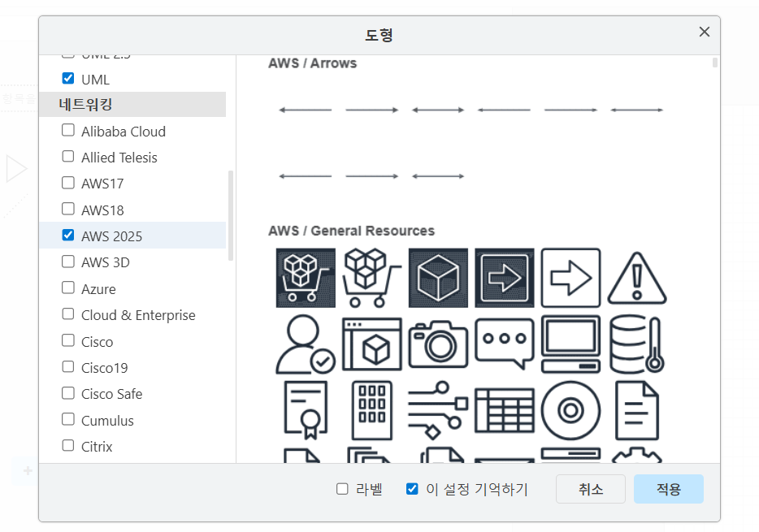Check the Cisco Safe checkbox
Image resolution: width=759 pixels, height=532 pixels.
(x=68, y=393)
